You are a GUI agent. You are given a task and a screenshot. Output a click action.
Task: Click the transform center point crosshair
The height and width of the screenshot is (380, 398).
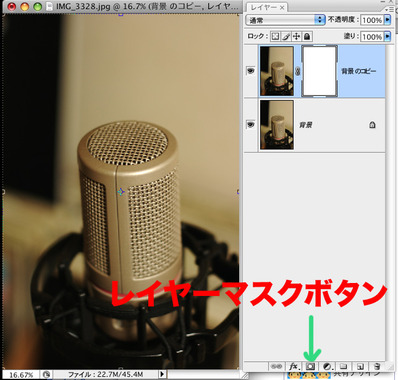click(x=121, y=191)
